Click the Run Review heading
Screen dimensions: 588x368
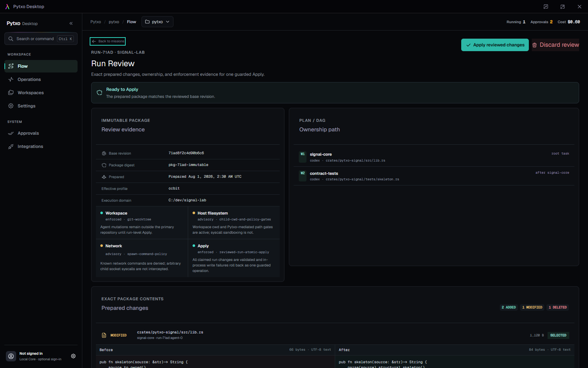pyautogui.click(x=113, y=64)
